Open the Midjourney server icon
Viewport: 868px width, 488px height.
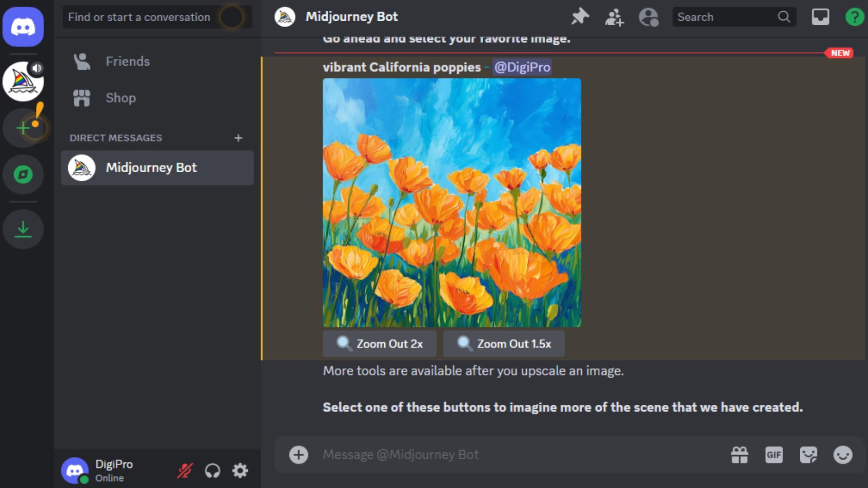click(23, 81)
